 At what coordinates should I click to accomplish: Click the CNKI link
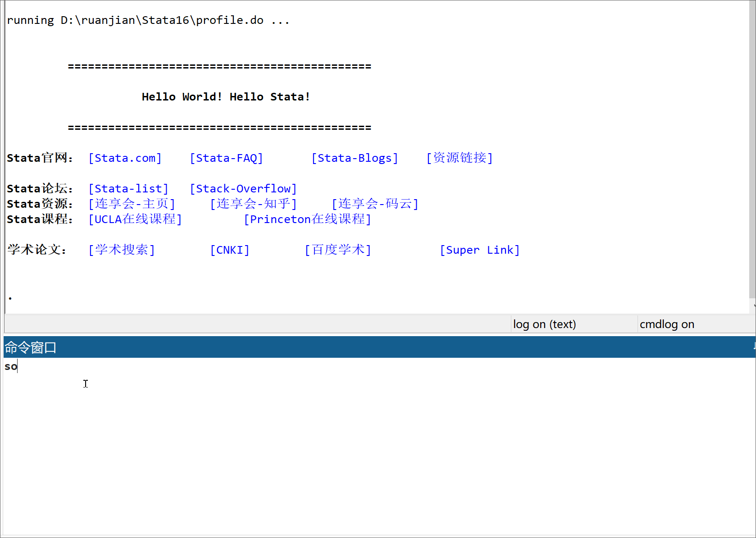click(x=229, y=250)
